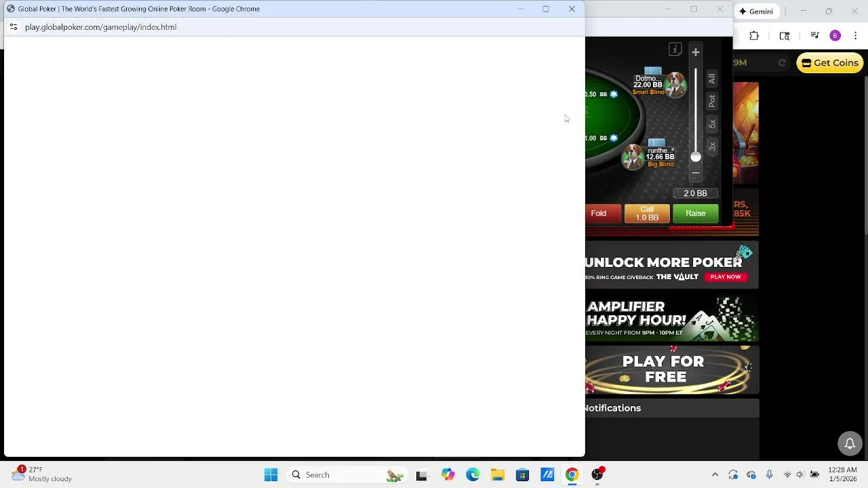This screenshot has height=488, width=868.
Task: Click the game slot thumbnail beside slider
Action: pos(746,133)
